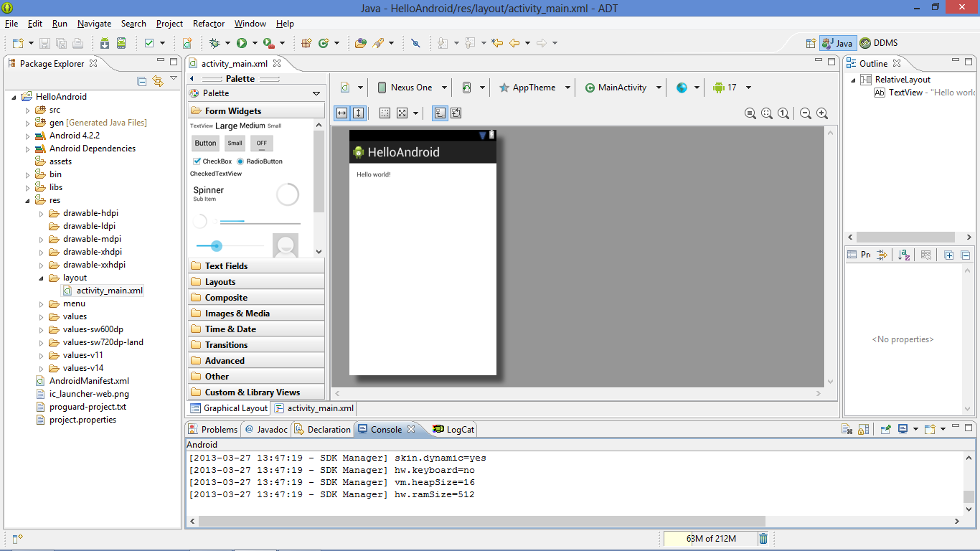The width and height of the screenshot is (980, 551).
Task: Switch to the Java perspective
Action: (x=837, y=43)
